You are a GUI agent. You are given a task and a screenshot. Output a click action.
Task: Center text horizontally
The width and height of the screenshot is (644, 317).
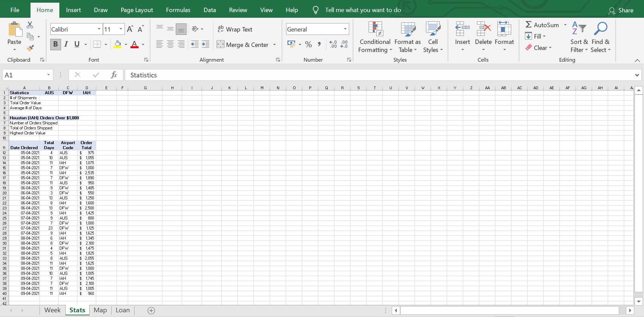coord(170,44)
